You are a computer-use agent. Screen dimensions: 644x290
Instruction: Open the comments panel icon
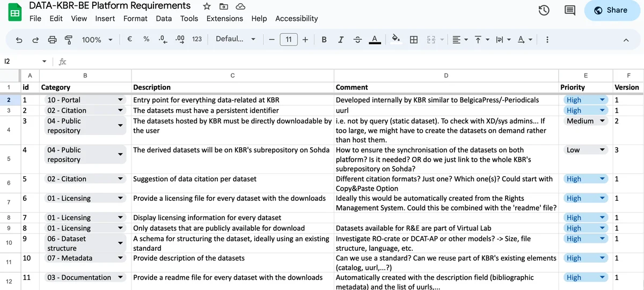(569, 10)
